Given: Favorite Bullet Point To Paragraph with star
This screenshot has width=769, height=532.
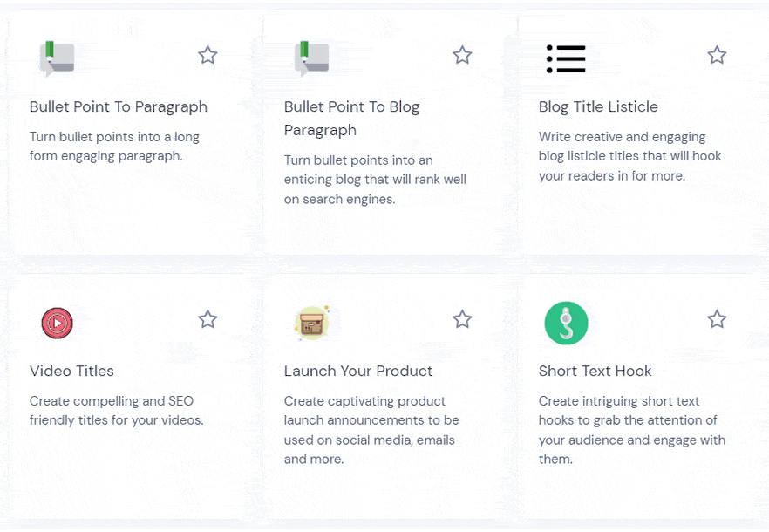Looking at the screenshot, I should (x=208, y=56).
